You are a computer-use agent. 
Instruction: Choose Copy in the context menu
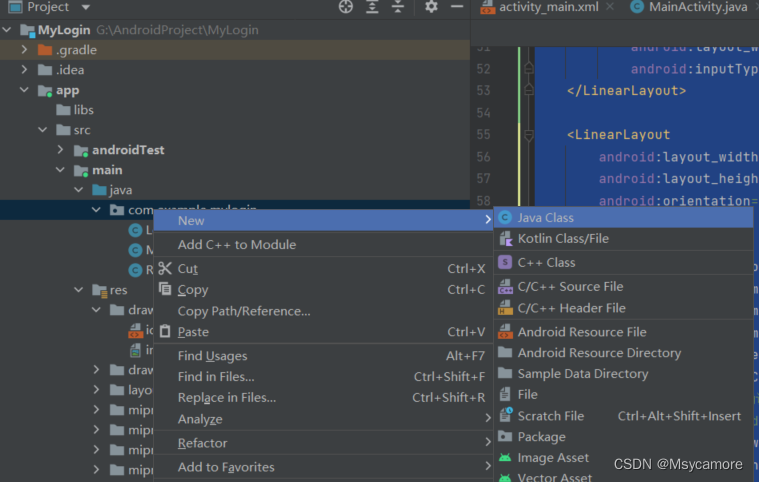click(x=323, y=289)
